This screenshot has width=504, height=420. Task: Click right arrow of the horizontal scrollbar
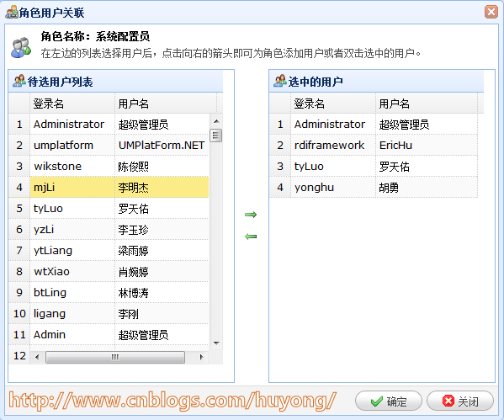pos(202,357)
